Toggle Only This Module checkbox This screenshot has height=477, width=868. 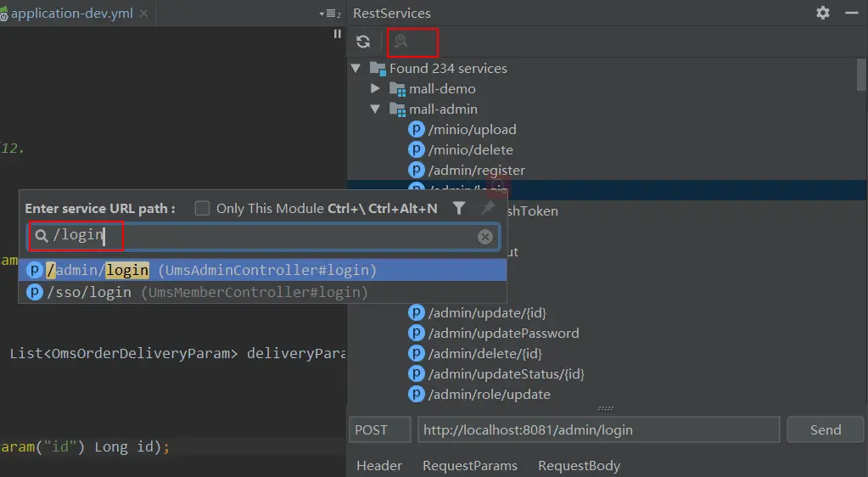point(202,208)
